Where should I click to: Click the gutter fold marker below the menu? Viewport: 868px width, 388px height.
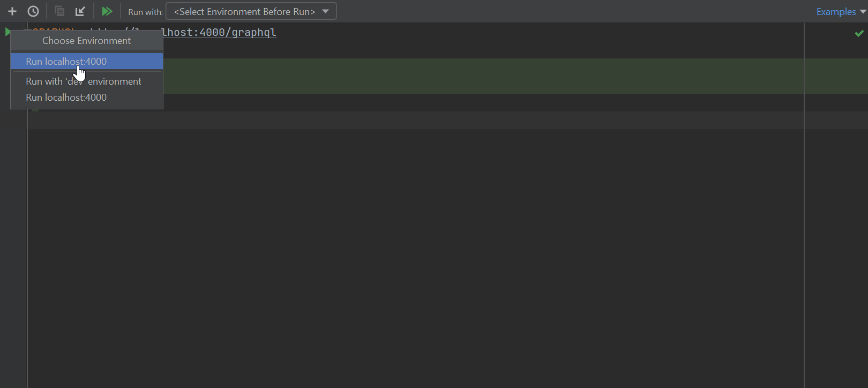click(x=35, y=110)
